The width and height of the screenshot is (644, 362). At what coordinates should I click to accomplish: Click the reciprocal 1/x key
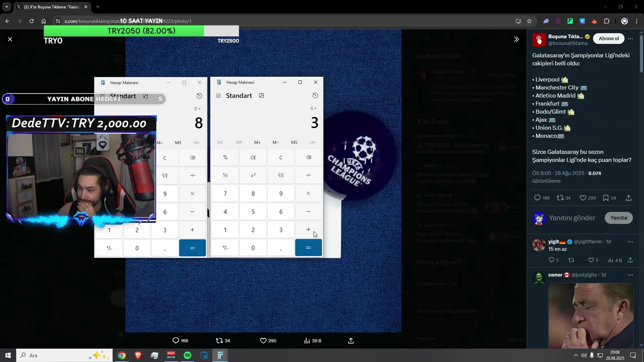225,175
